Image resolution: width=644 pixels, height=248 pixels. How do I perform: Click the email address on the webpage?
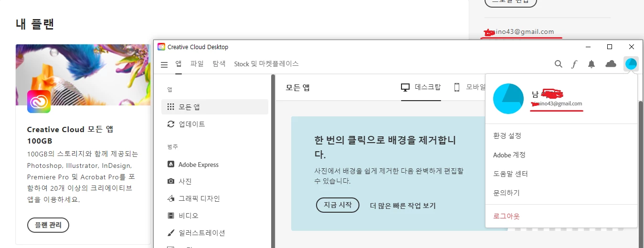pyautogui.click(x=519, y=32)
